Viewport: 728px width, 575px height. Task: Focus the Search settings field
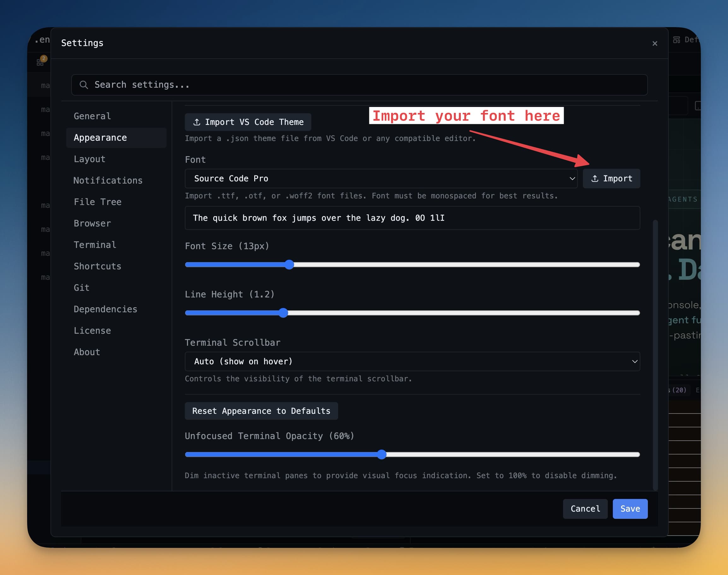[359, 85]
